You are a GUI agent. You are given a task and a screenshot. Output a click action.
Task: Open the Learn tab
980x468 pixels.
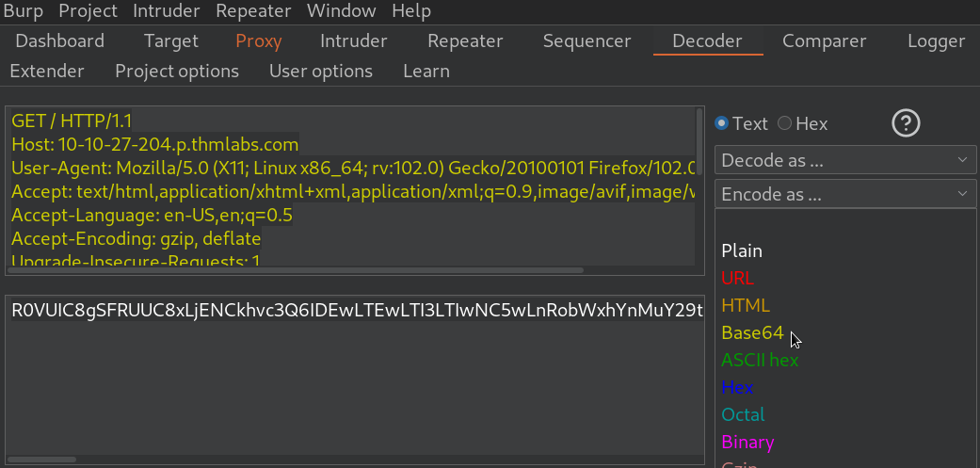426,72
